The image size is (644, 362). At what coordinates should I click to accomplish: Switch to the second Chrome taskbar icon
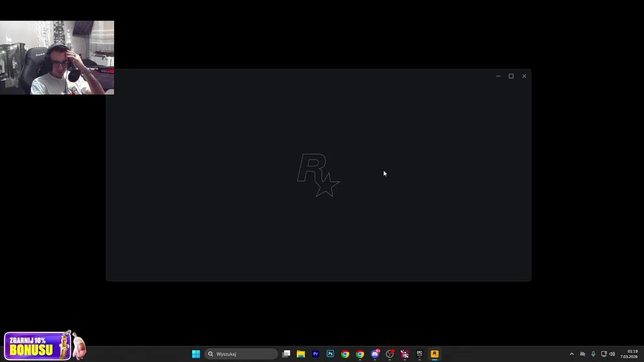tap(360, 354)
